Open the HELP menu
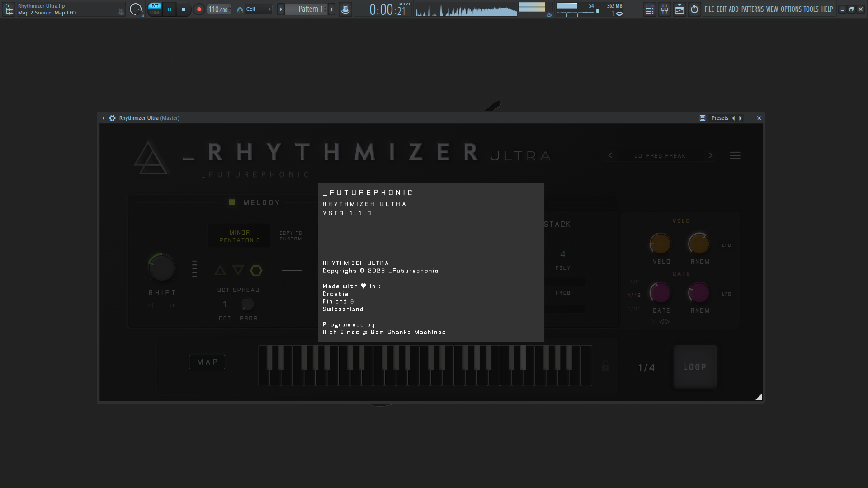The height and width of the screenshot is (488, 868). tap(827, 9)
